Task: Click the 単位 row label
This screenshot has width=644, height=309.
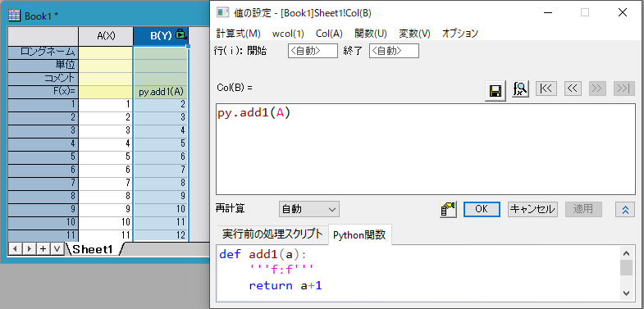Action: click(43, 66)
